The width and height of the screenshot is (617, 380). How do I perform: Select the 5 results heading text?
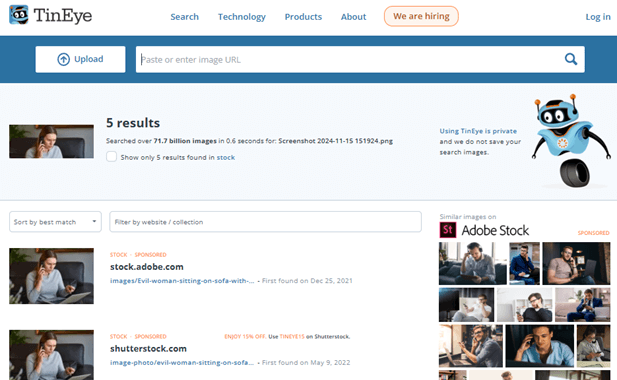tap(133, 123)
